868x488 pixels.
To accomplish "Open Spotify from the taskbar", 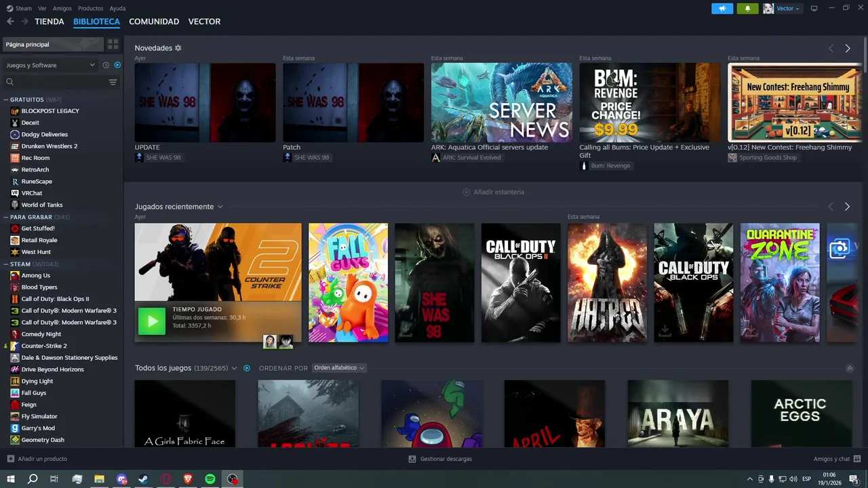I will (210, 479).
